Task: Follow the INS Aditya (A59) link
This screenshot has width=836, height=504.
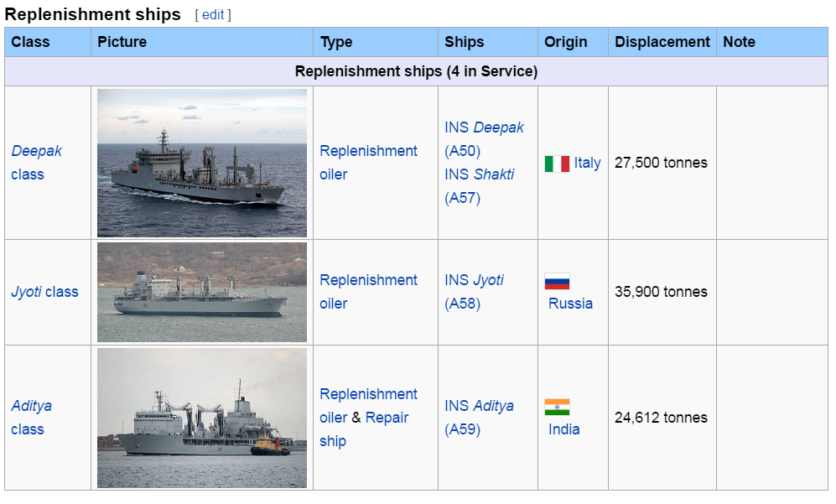Action: pos(479,418)
